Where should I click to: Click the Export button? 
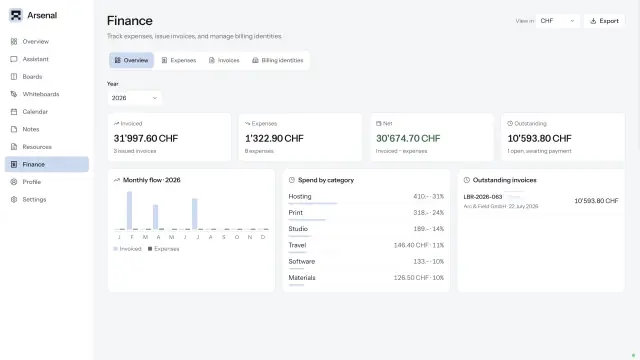(604, 21)
